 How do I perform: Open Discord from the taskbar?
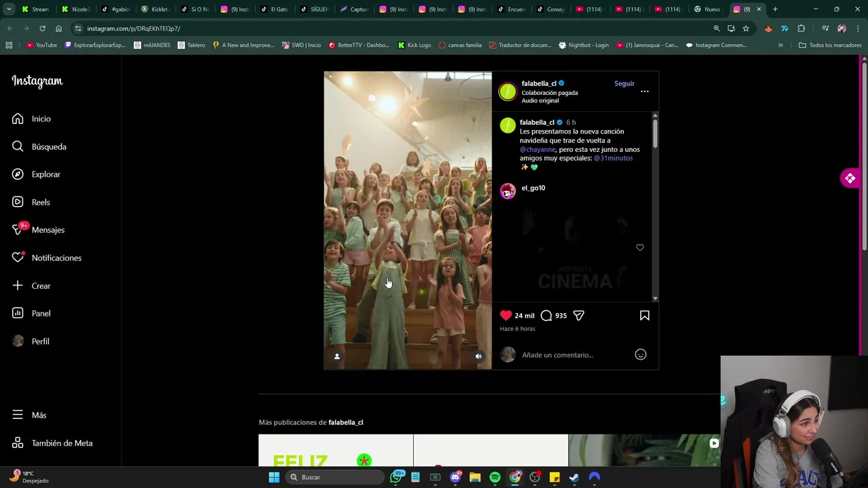[455, 477]
